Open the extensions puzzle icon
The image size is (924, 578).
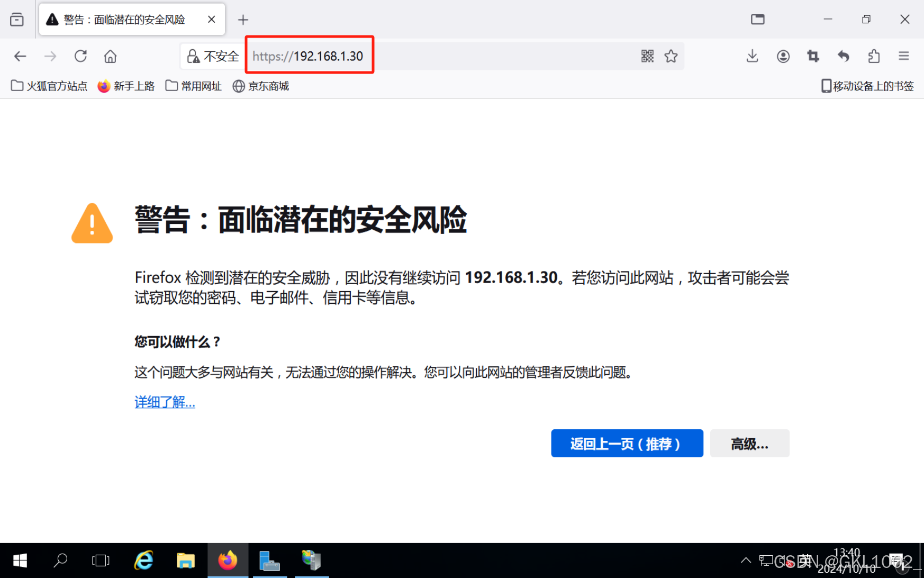click(x=874, y=56)
